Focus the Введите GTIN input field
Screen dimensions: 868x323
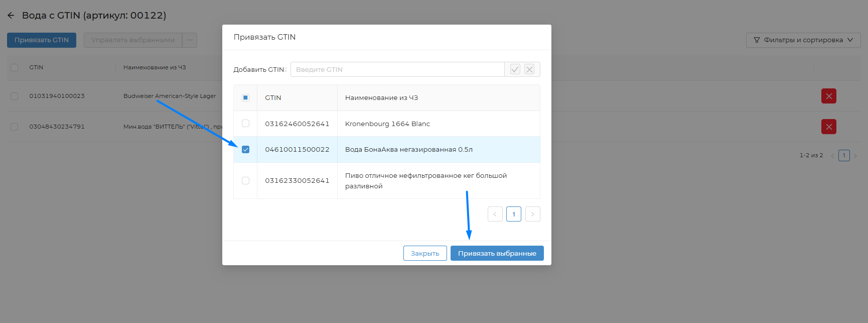point(397,69)
